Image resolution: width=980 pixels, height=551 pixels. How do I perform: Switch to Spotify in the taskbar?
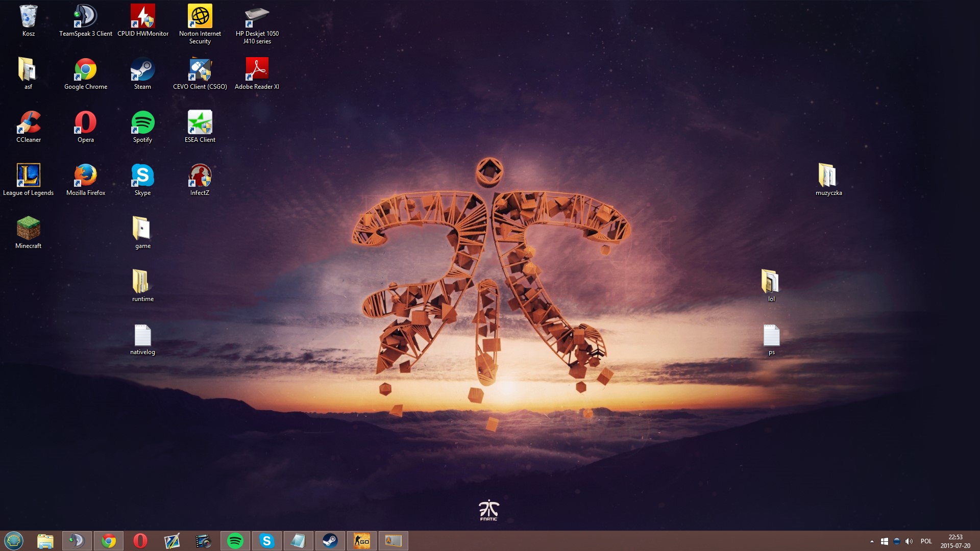coord(235,541)
